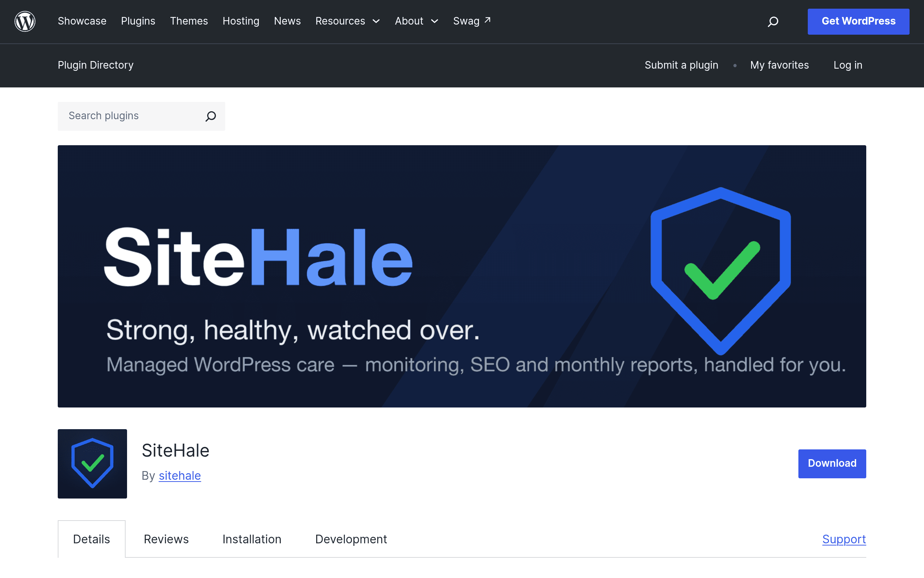This screenshot has height=578, width=924.
Task: Open the Support link
Action: [x=844, y=539]
